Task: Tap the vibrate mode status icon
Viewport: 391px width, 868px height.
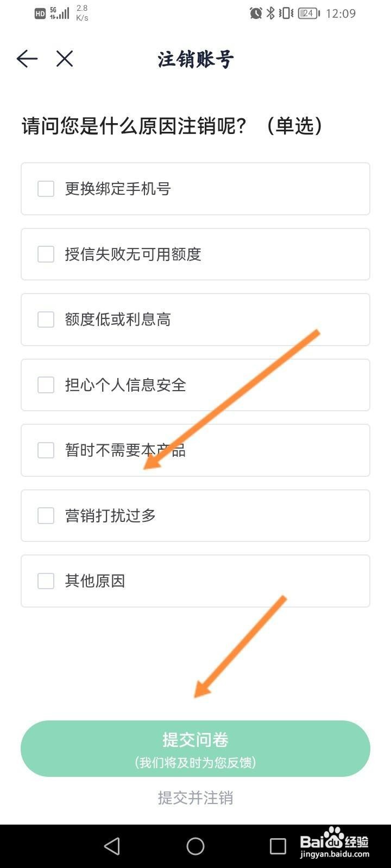Action: pyautogui.click(x=286, y=13)
